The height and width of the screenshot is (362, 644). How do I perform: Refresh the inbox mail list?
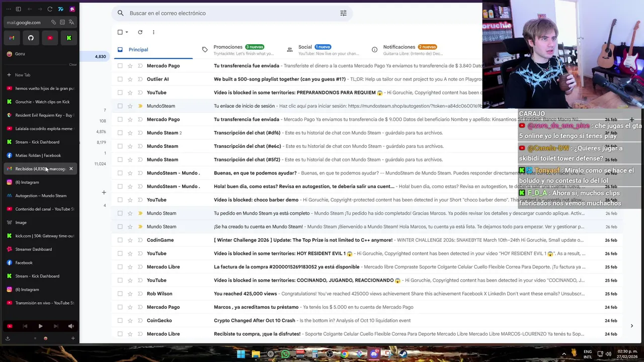pyautogui.click(x=140, y=32)
